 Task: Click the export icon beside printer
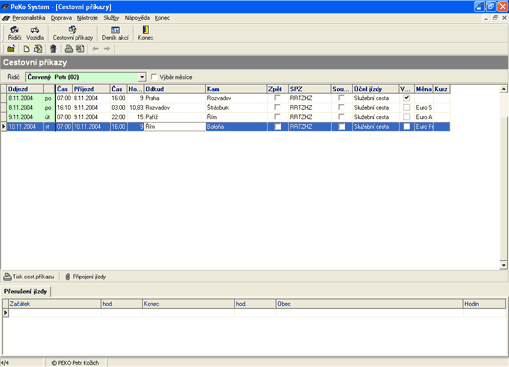tap(80, 49)
